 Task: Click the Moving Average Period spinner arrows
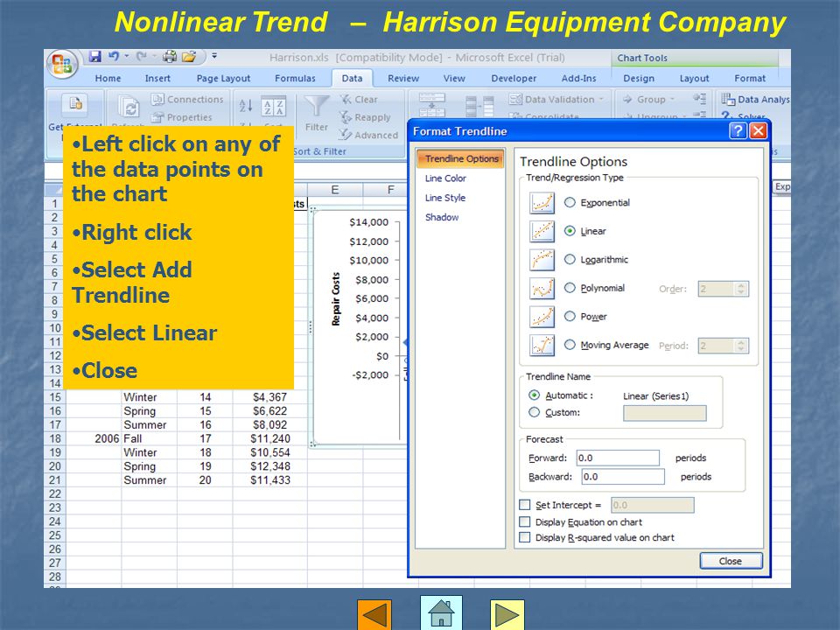[x=741, y=346]
